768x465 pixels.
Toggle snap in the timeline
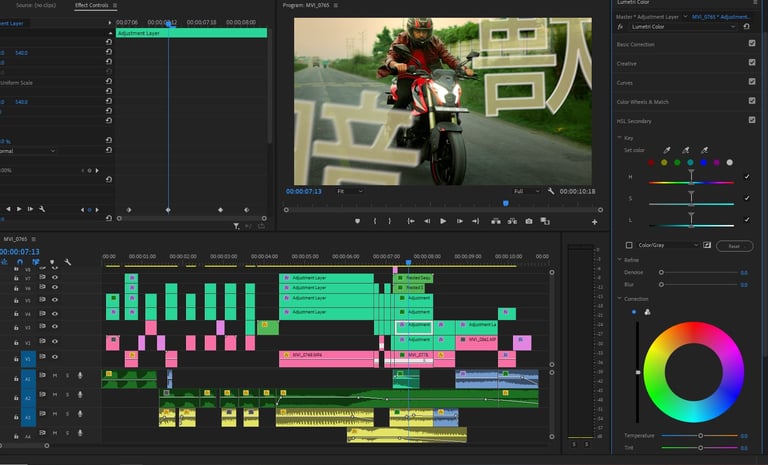[x=20, y=262]
